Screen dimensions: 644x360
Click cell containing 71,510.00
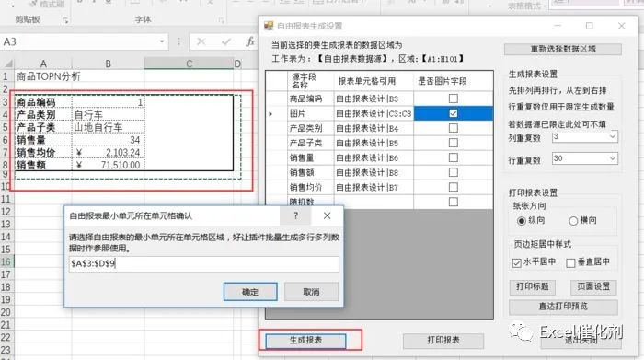tap(108, 165)
